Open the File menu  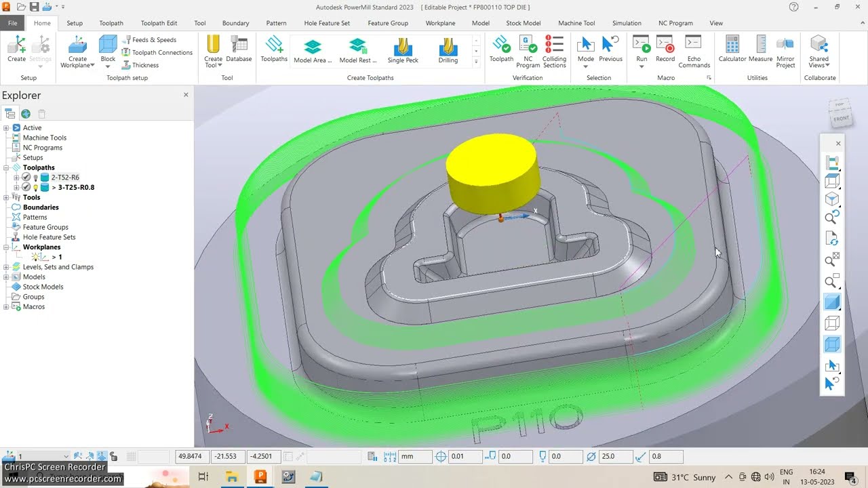click(13, 23)
